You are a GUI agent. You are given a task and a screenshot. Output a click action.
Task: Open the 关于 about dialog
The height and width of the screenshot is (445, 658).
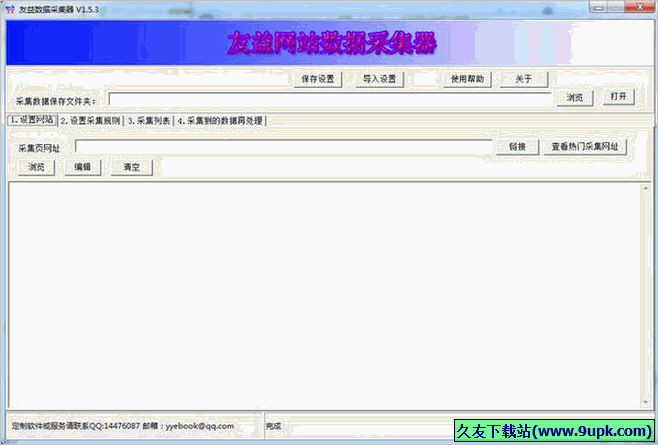click(x=524, y=79)
